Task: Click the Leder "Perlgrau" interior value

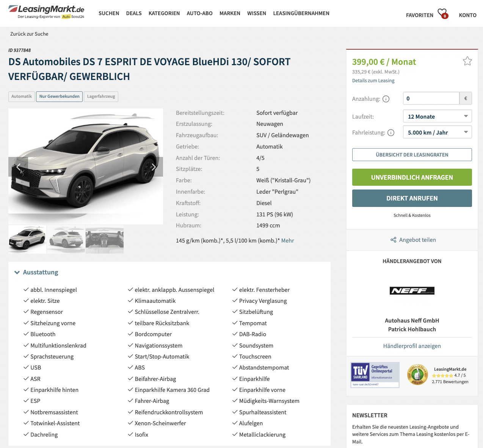Action: click(x=277, y=192)
